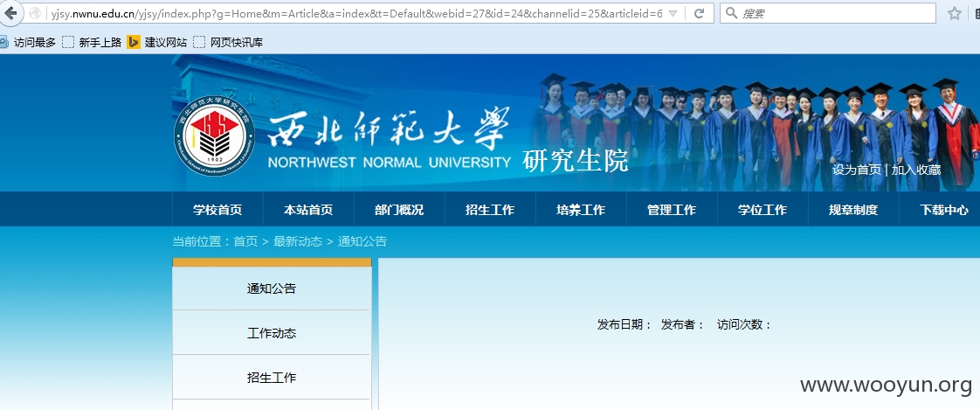Image resolution: width=980 pixels, height=410 pixels.
Task: Click the 发布日期 label text
Action: click(x=625, y=325)
